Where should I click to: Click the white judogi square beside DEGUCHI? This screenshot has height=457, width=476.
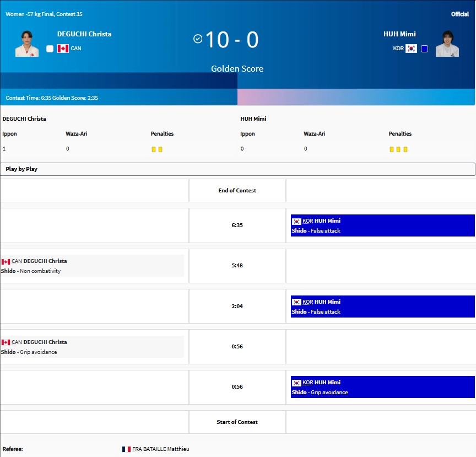[50, 49]
